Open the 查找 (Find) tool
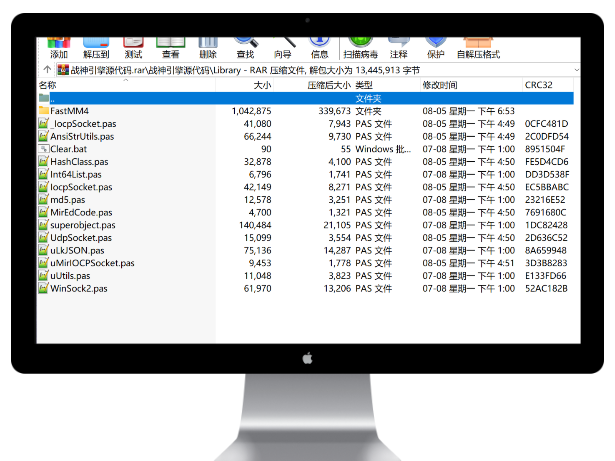The width and height of the screenshot is (615, 461). (x=245, y=49)
